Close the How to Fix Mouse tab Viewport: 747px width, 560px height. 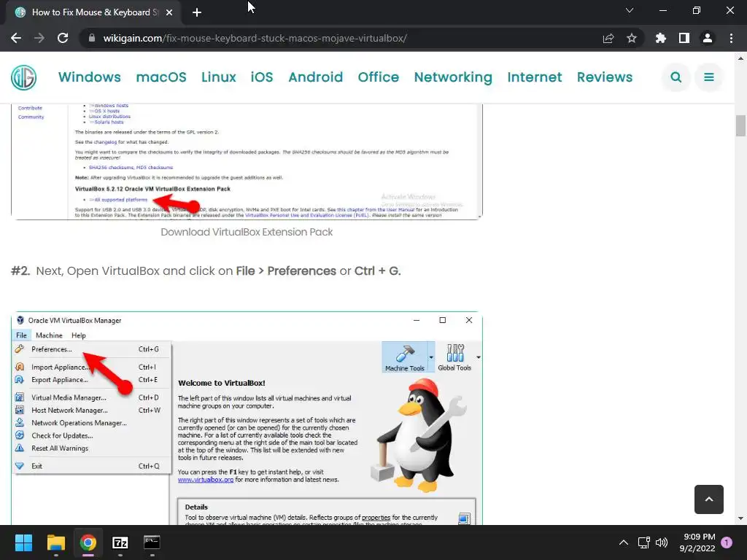[169, 12]
